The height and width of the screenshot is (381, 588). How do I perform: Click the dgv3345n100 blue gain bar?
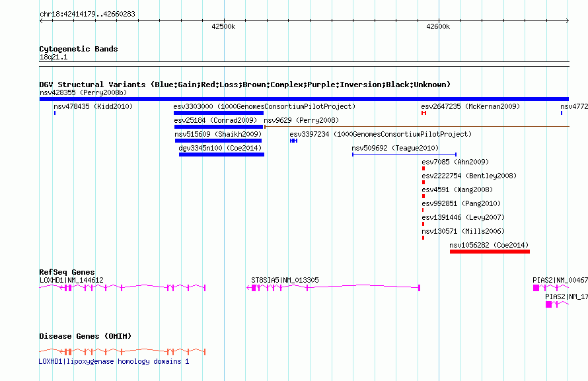pos(221,155)
